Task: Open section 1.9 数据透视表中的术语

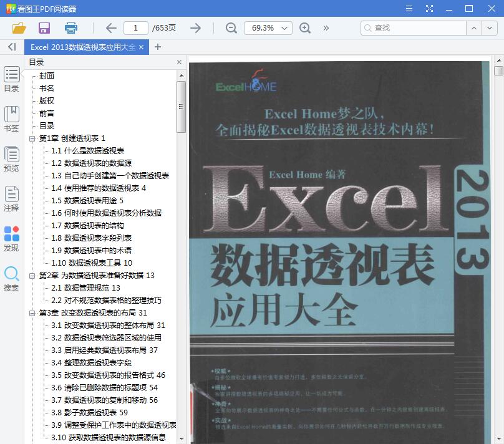Action: coord(92,251)
